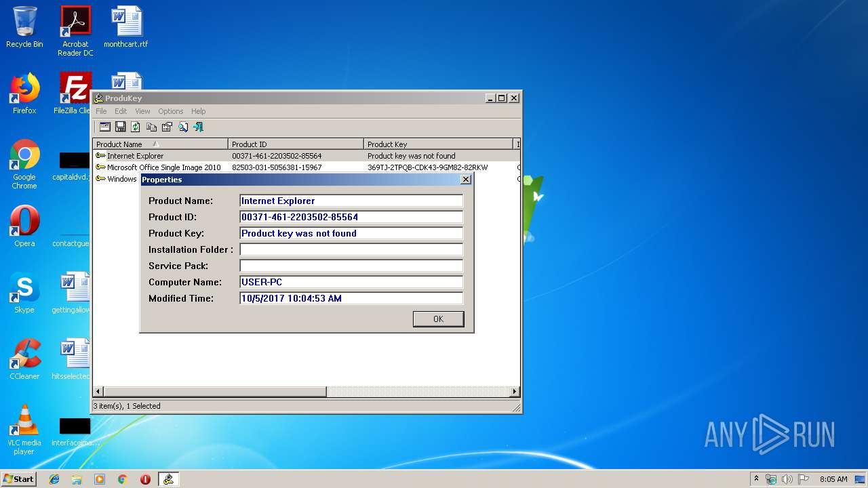Select the Acrobat Reader DC desktop shortcut

(x=75, y=31)
